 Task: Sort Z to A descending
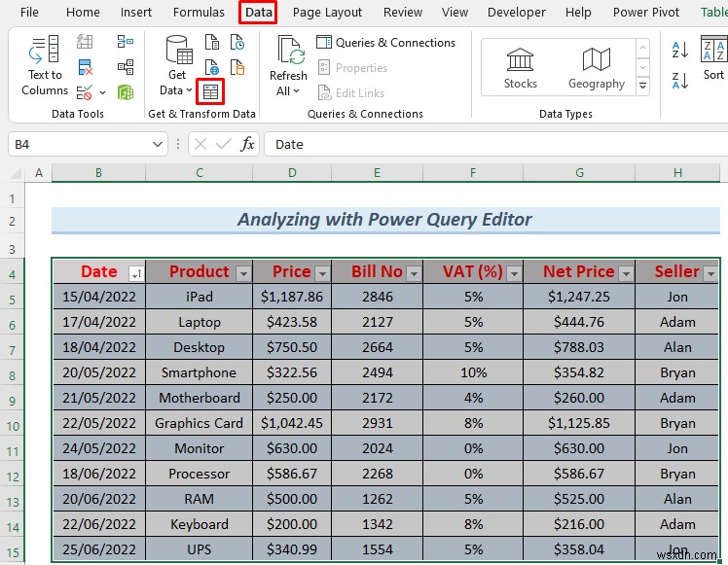(679, 81)
